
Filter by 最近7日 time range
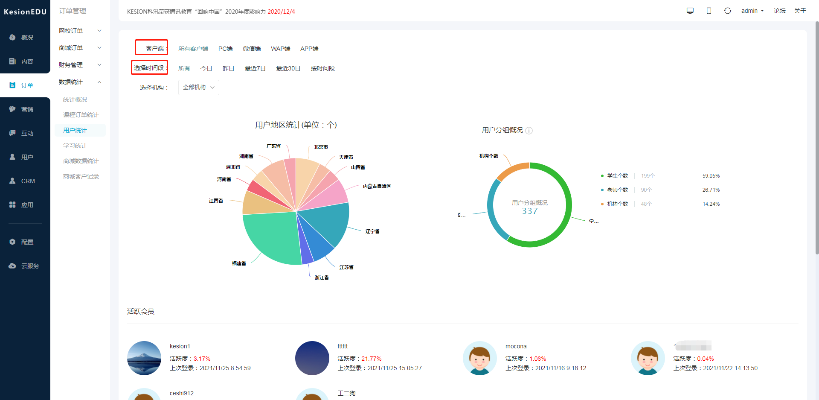tap(256, 68)
